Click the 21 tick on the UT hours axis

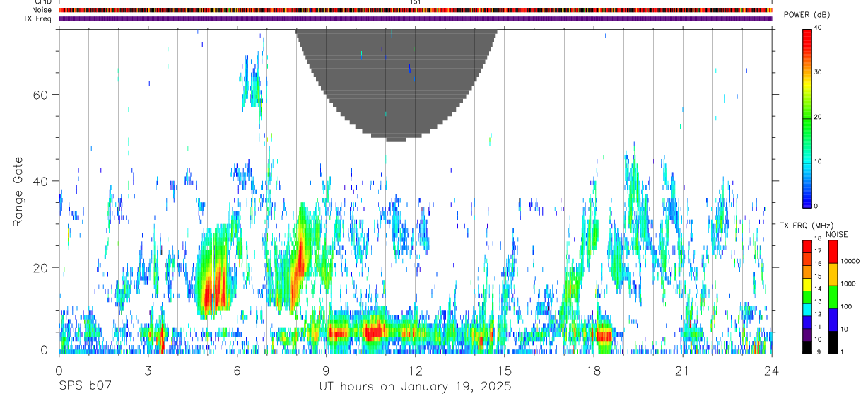click(x=682, y=370)
